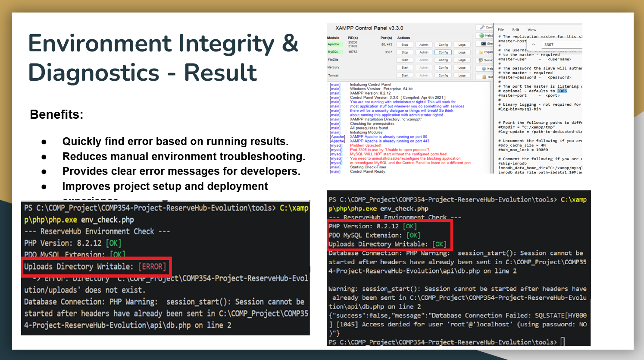Click Notepad line '#log-bin=mysql-bin'
Screen dimensions: 644x360
click(519, 109)
